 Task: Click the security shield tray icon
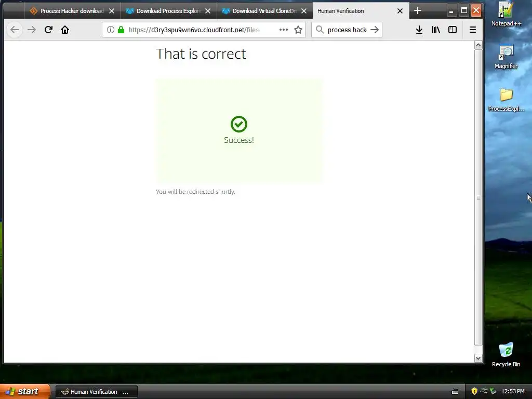pos(474,391)
